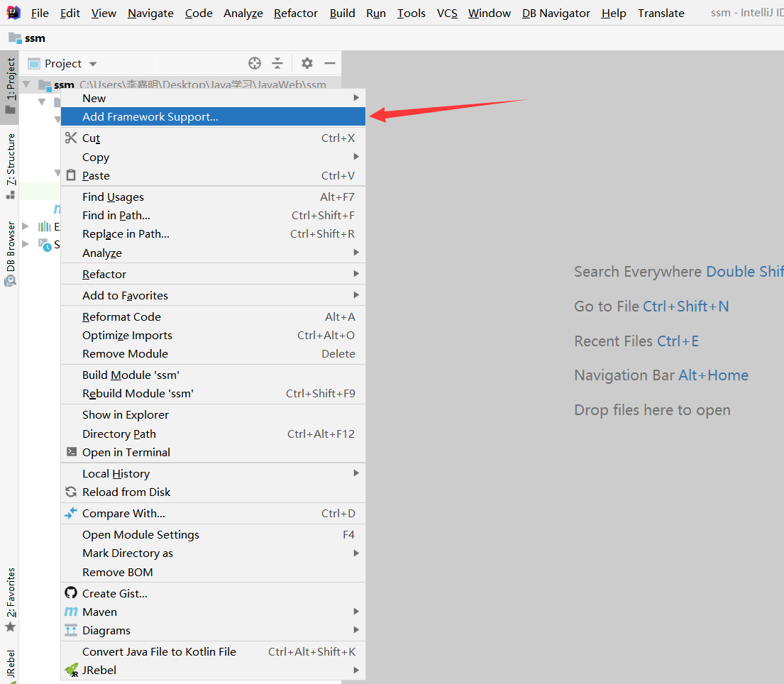This screenshot has width=784, height=684.
Task: Click the IntelliJ IDEA logo icon
Action: [13, 13]
